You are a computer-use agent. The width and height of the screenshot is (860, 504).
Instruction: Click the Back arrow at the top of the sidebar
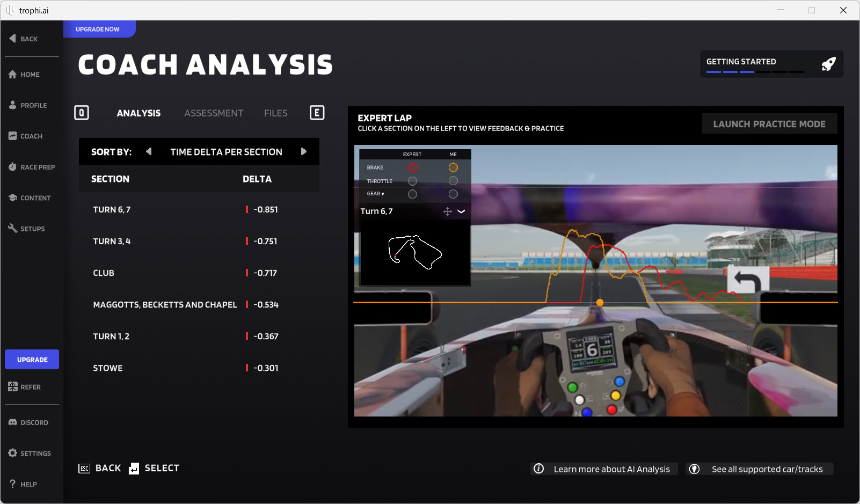coord(24,38)
